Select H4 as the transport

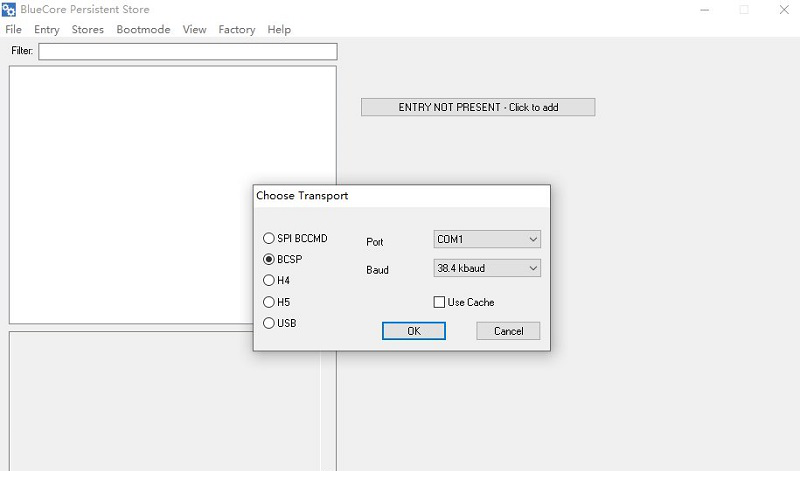[268, 281]
